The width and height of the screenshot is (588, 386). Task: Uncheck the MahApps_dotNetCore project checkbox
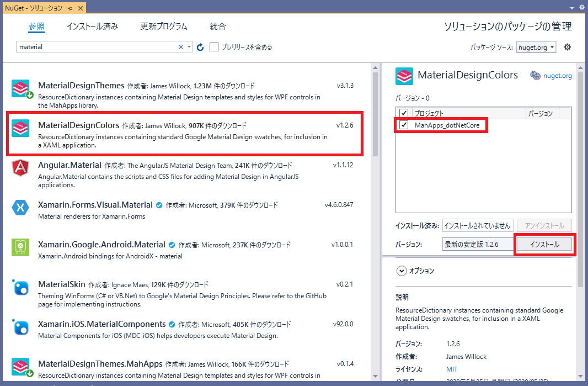coord(404,125)
